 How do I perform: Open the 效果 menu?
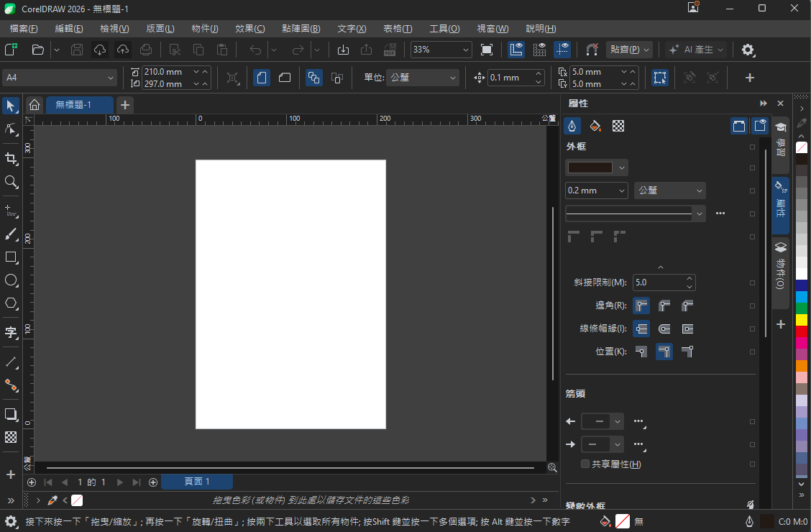[249, 29]
